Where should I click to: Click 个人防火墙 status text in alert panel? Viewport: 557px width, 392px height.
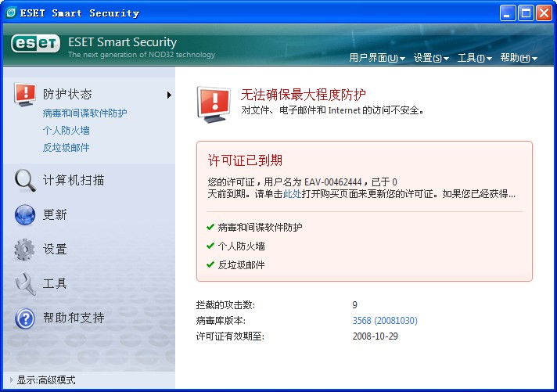[241, 246]
